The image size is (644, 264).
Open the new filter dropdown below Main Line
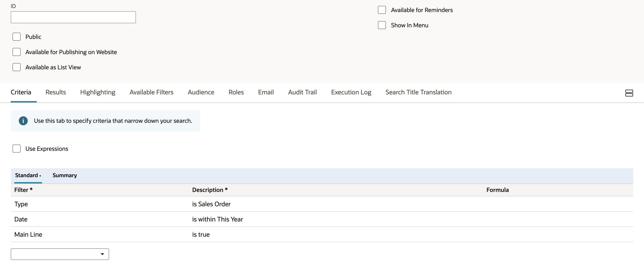coord(60,254)
